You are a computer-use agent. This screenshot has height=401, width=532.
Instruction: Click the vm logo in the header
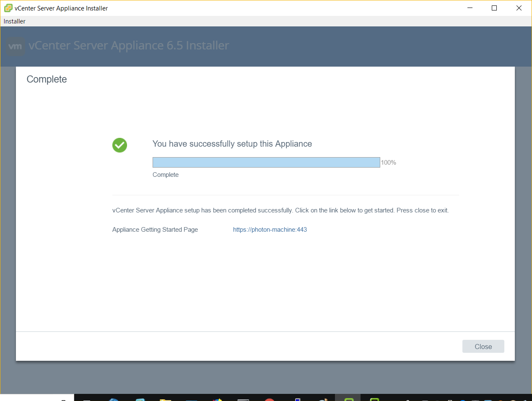point(16,46)
